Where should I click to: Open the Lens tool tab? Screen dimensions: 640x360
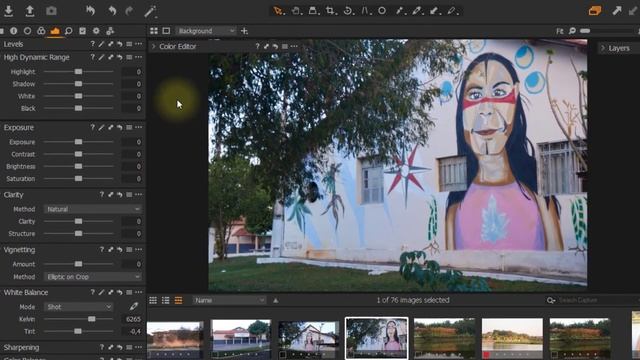27,31
